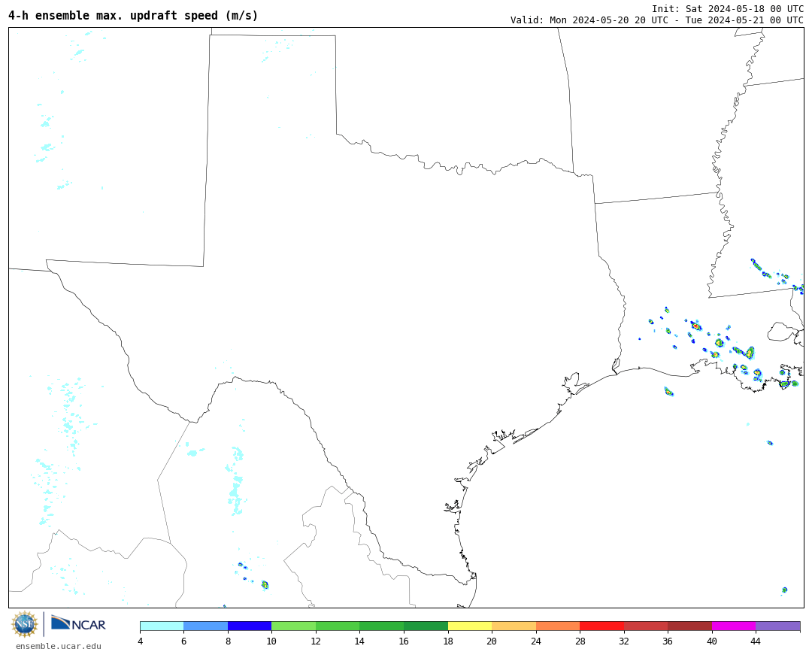
Task: Pick the magenta 40–44 color swatch
Action: point(734,626)
